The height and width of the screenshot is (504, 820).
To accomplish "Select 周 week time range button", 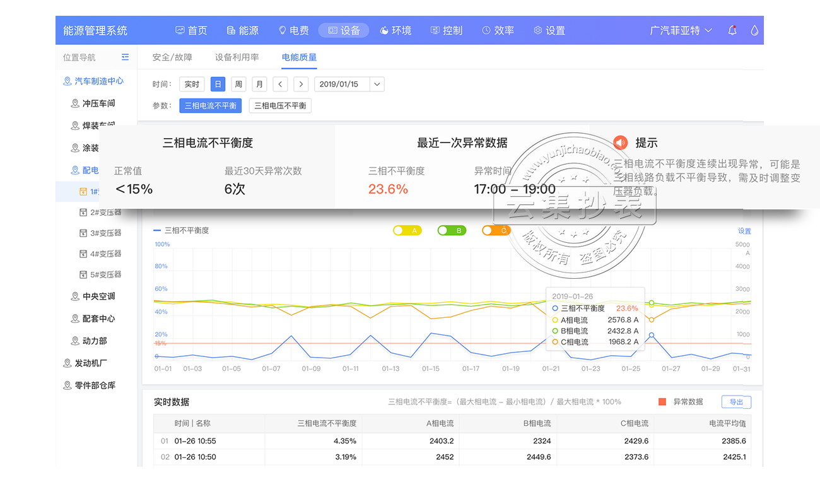I will click(x=238, y=84).
